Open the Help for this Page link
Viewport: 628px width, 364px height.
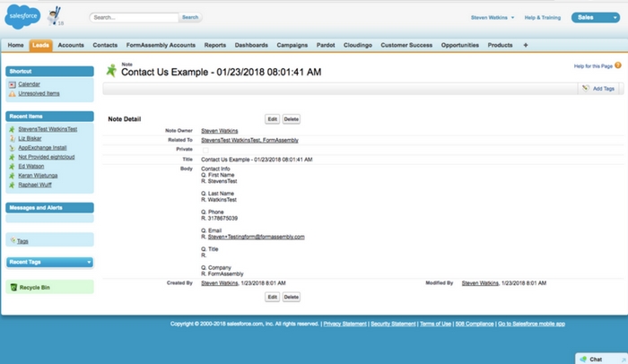[x=593, y=66]
